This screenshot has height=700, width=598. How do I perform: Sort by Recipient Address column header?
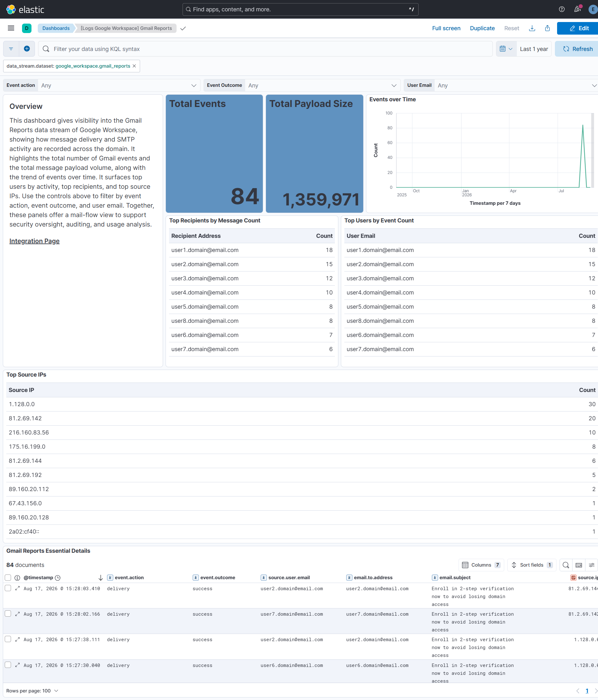click(x=196, y=236)
